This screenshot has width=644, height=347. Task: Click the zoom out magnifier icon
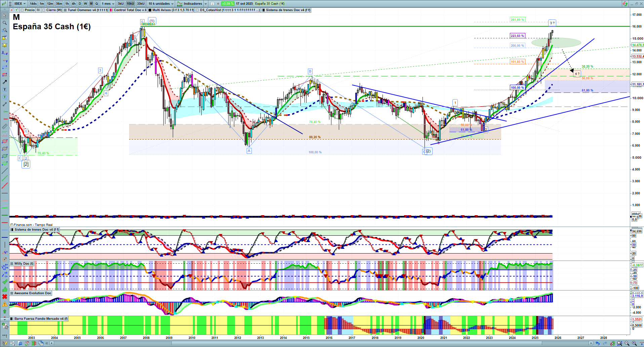(x=627, y=343)
